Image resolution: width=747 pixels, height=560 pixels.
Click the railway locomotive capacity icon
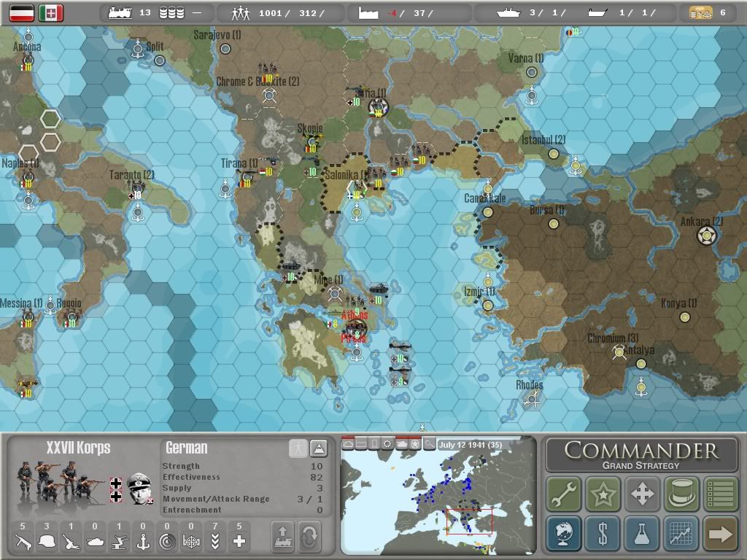point(120,13)
